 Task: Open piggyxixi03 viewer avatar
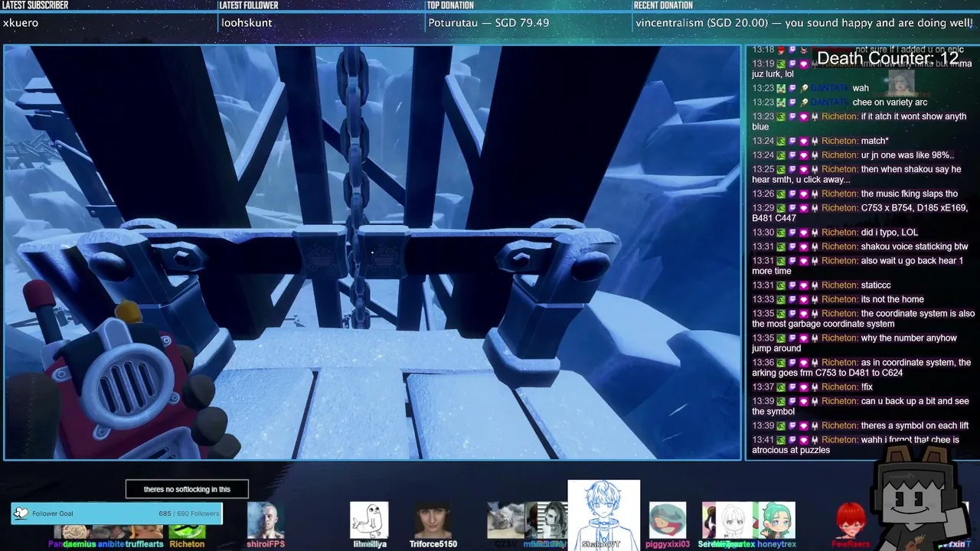pos(667,520)
